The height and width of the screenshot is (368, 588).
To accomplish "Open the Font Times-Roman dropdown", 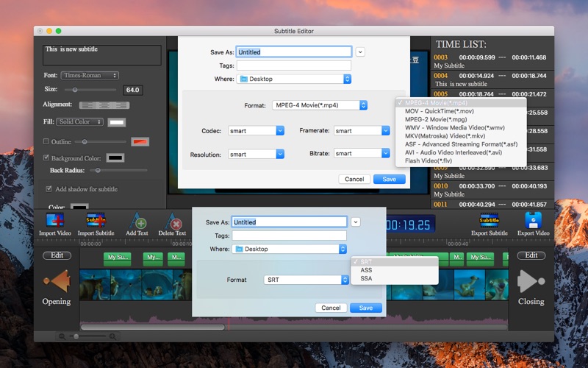I will coord(90,75).
